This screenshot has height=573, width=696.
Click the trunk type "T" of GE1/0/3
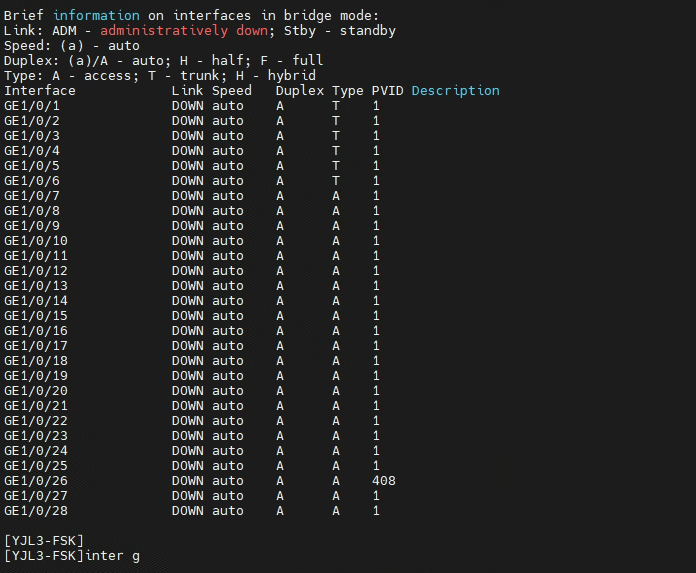[x=336, y=135]
